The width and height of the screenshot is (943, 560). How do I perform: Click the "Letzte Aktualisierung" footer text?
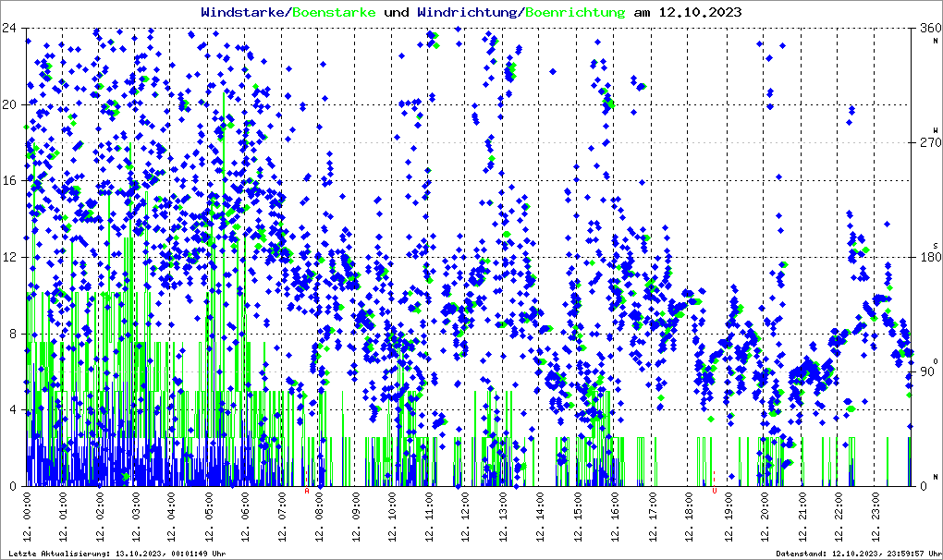(x=116, y=554)
